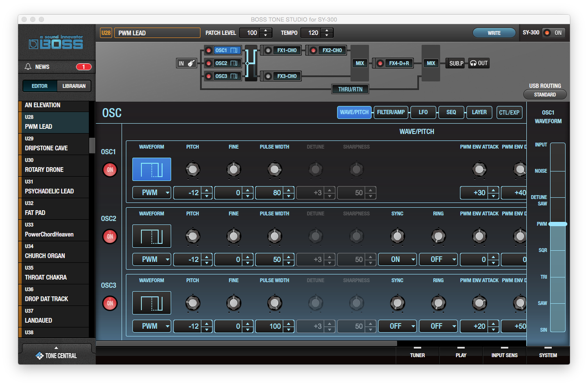Click the headphone OUT block
Viewport: 588px width, 386px height.
pyautogui.click(x=479, y=63)
